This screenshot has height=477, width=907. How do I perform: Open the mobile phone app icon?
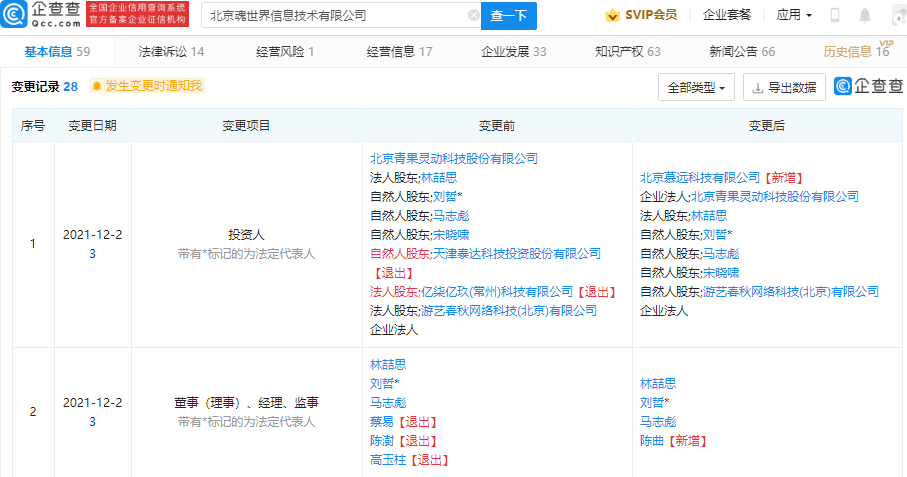point(835,16)
